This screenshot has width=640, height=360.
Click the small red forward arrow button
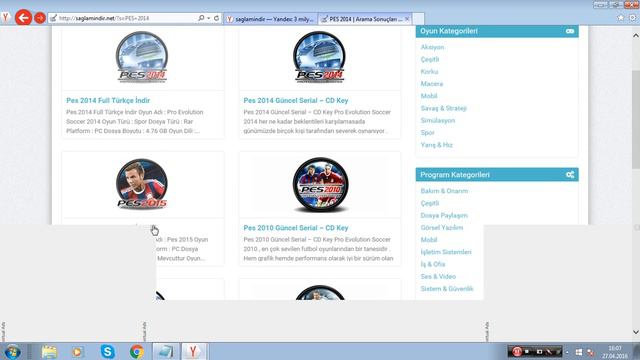(x=40, y=18)
